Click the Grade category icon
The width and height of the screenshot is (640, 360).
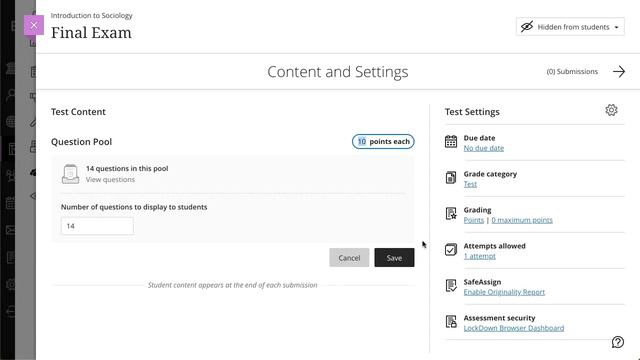pyautogui.click(x=451, y=178)
